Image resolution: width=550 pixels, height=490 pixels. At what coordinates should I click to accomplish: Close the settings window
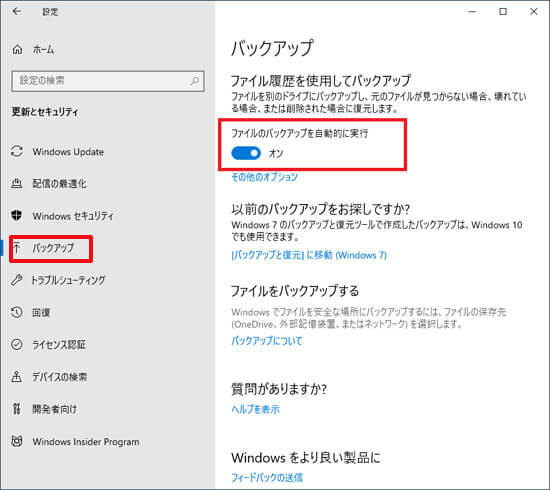coord(534,12)
